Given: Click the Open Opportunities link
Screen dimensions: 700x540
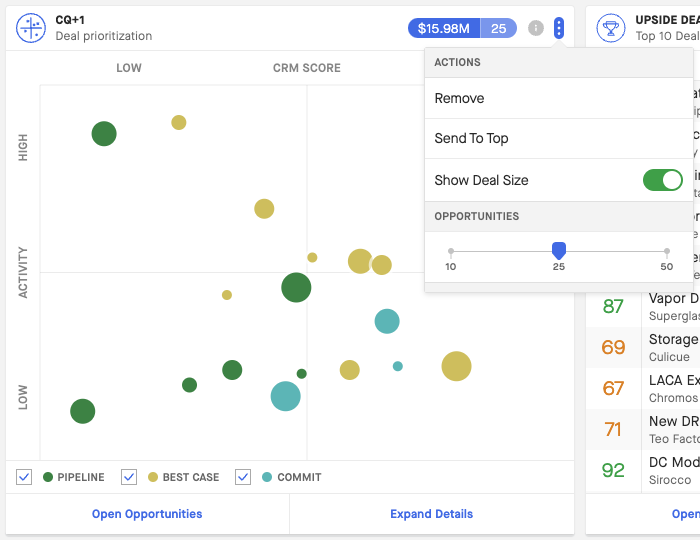Looking at the screenshot, I should click(x=147, y=514).
